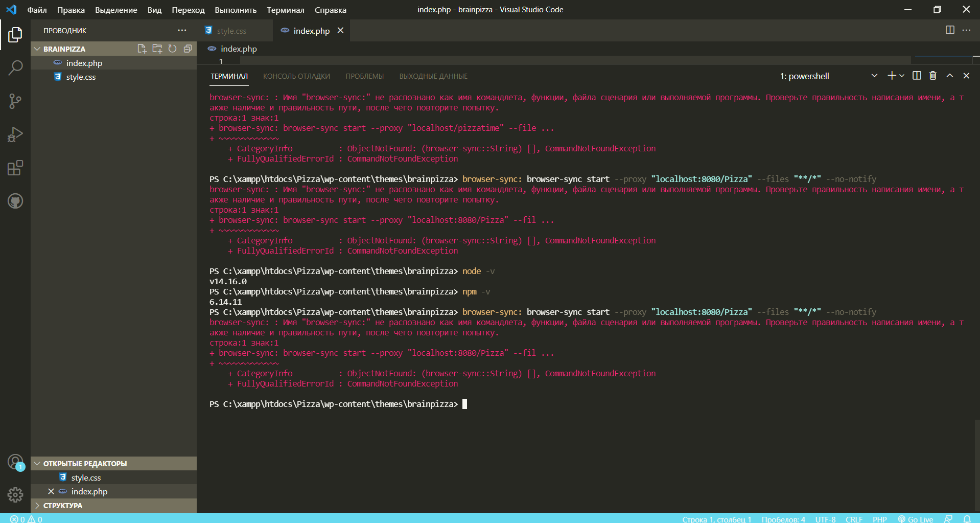Change file encoding UTF-8

(x=825, y=519)
